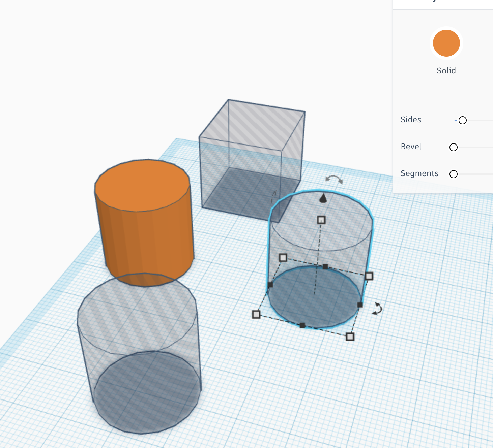Click the Solid label
The width and height of the screenshot is (493, 448).
tap(446, 71)
